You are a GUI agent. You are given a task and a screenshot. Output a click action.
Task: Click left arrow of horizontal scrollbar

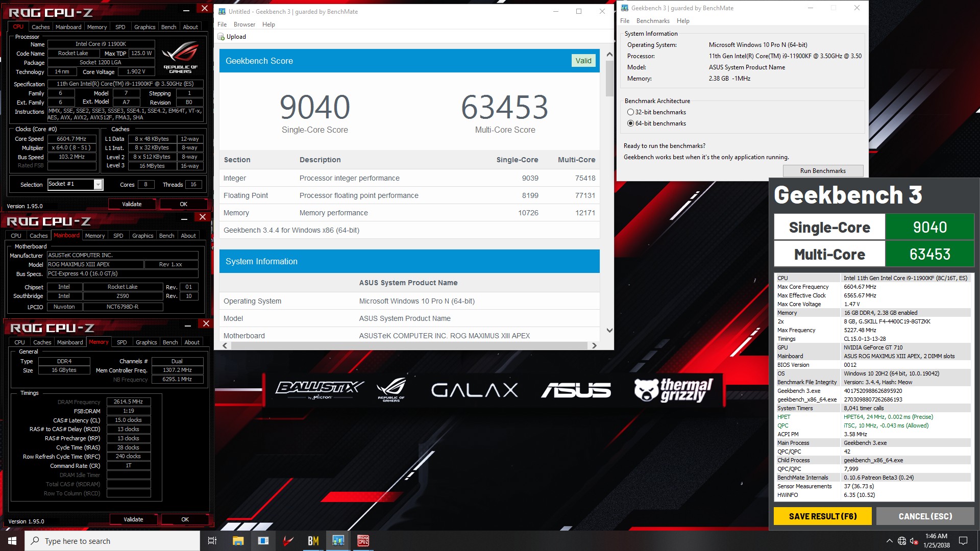225,345
